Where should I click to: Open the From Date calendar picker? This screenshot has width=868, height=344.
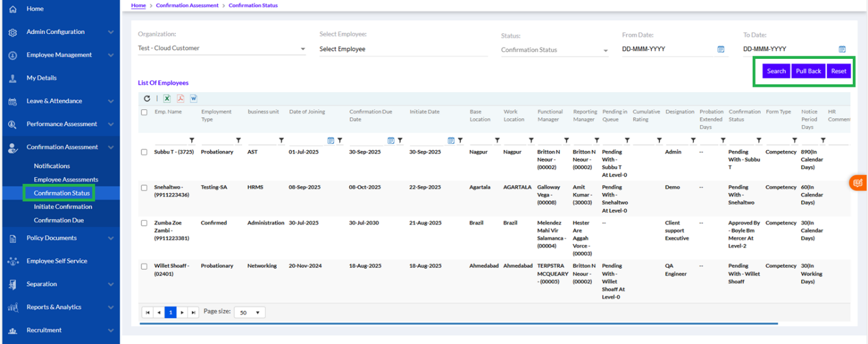tap(721, 49)
